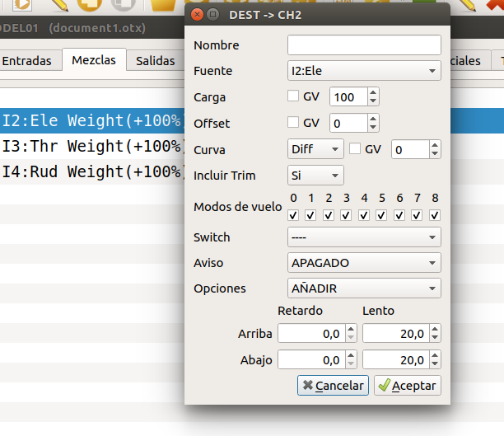Toggle flight mode 6 checkbox
This screenshot has height=436, width=504.
(399, 215)
